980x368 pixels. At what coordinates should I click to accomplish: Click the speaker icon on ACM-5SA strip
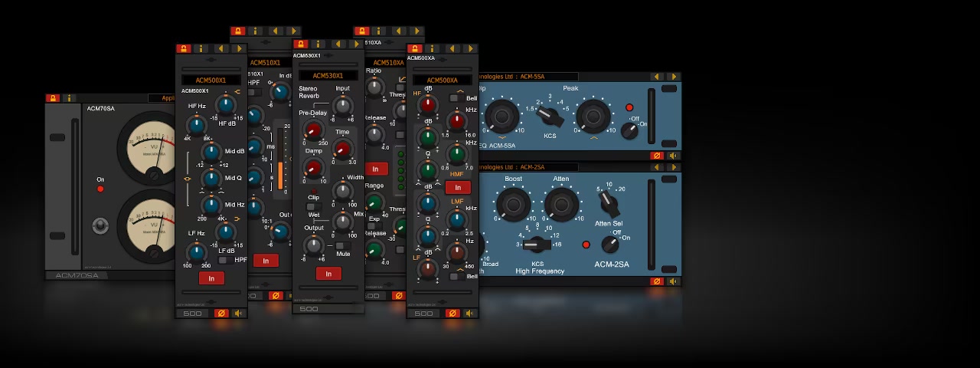[x=673, y=156]
